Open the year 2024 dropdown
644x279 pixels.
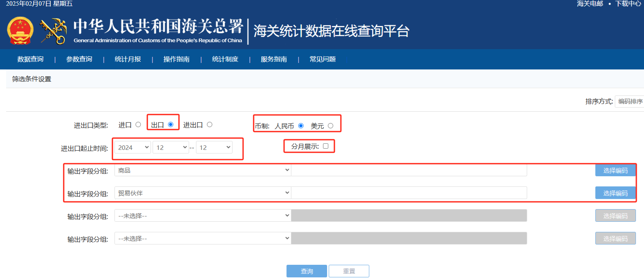(133, 147)
